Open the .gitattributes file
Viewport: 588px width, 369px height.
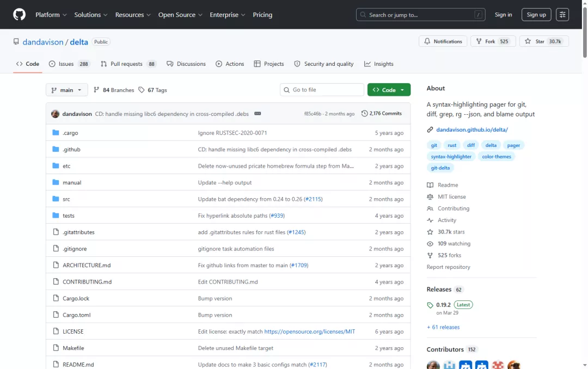click(x=78, y=232)
